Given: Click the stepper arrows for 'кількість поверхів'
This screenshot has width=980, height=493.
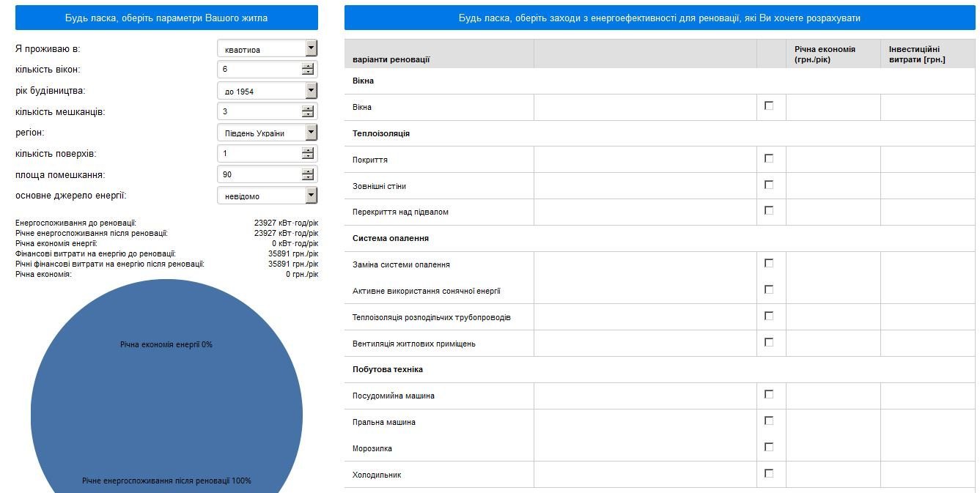Looking at the screenshot, I should coord(308,154).
